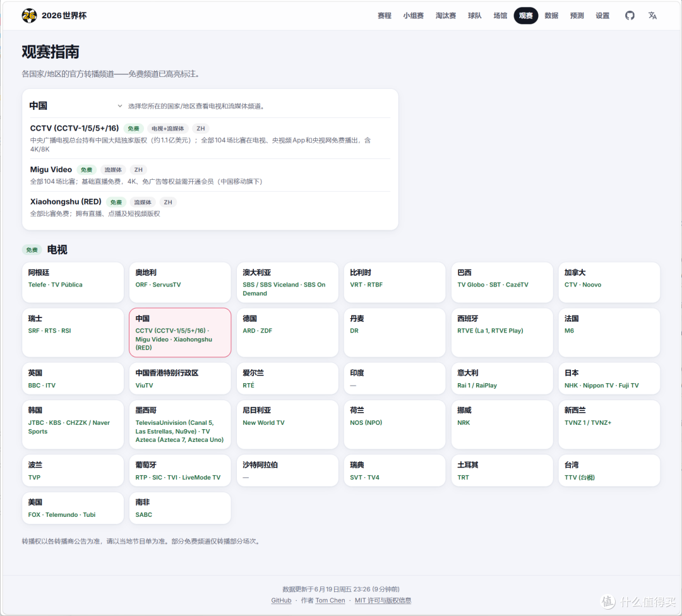The width and height of the screenshot is (682, 616).
Task: Select the 法国 broadcaster card
Action: [609, 333]
